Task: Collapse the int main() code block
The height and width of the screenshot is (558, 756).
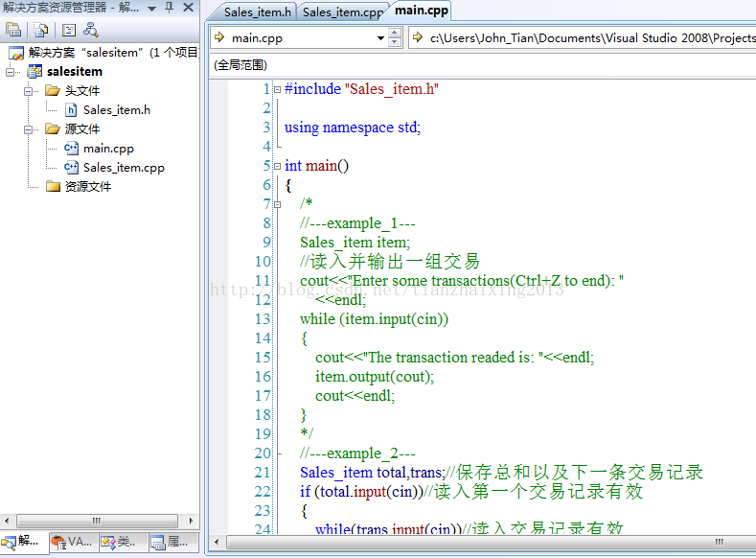Action: pos(277,166)
